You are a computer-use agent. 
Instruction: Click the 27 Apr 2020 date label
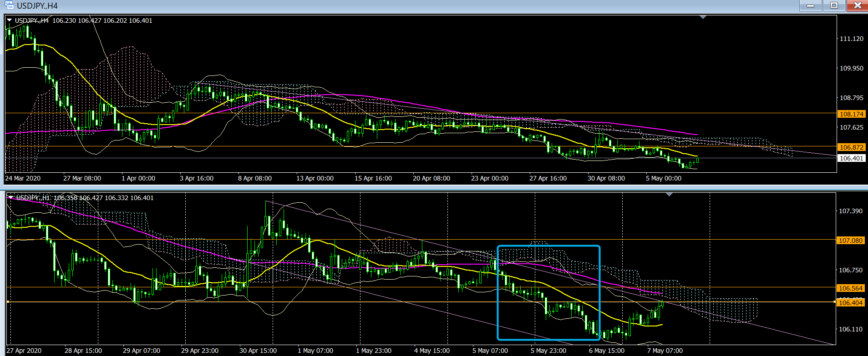pos(24,351)
